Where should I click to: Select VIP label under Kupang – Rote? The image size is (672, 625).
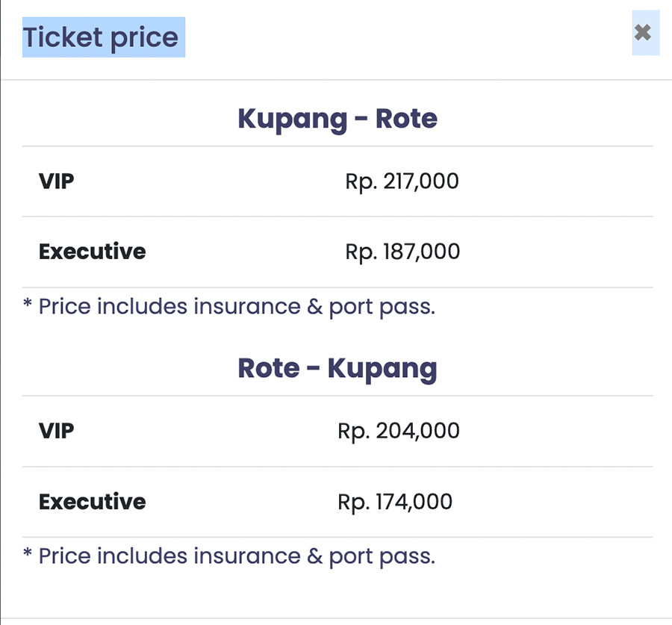[x=57, y=181]
